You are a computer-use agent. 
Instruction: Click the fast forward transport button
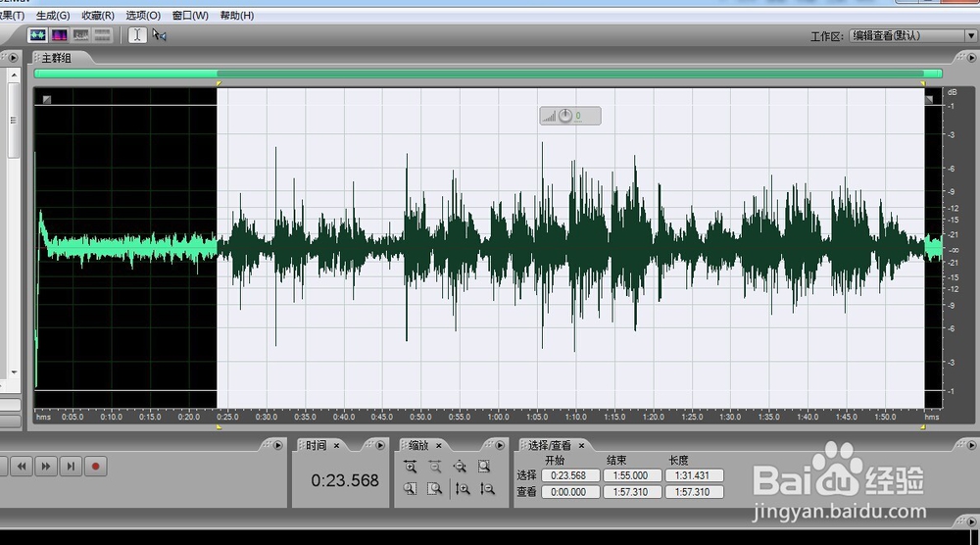point(46,467)
